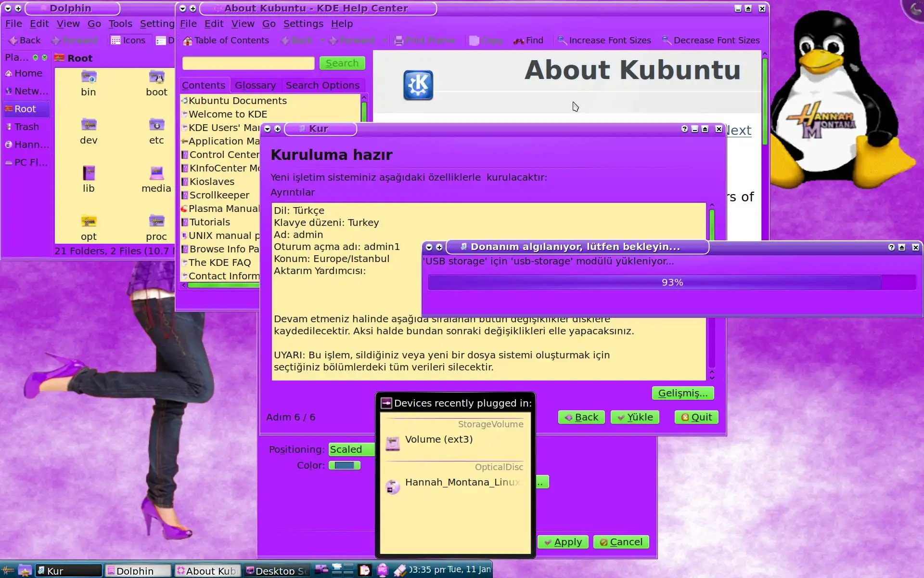924x578 pixels.
Task: Open the bin folder icon in Dolphin
Action: pyautogui.click(x=89, y=77)
